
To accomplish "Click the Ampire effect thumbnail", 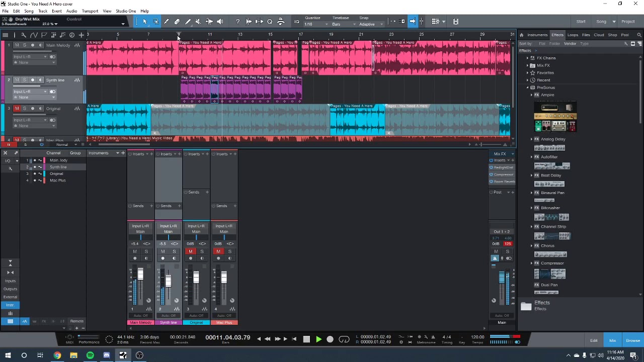I will [x=555, y=117].
